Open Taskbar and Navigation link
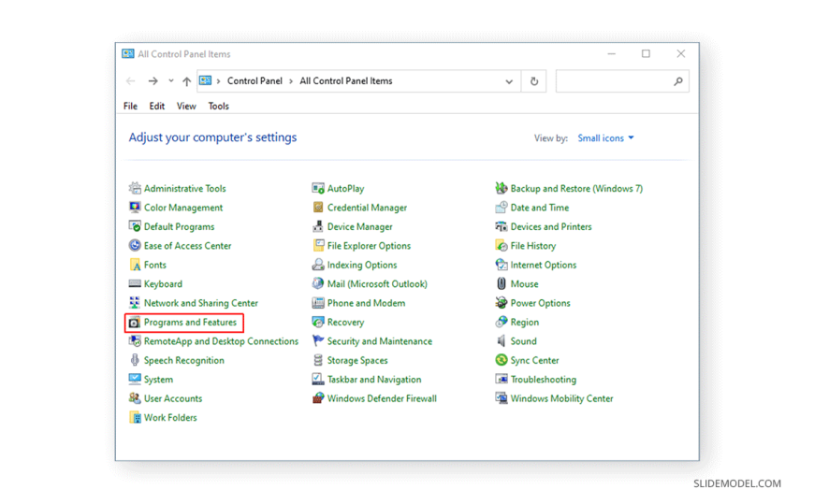Screen dimensions: 814x504 tap(374, 379)
